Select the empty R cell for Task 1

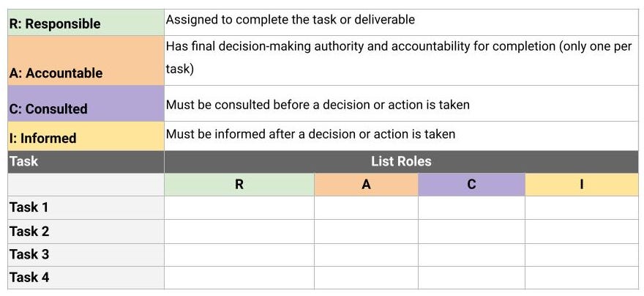click(x=239, y=207)
